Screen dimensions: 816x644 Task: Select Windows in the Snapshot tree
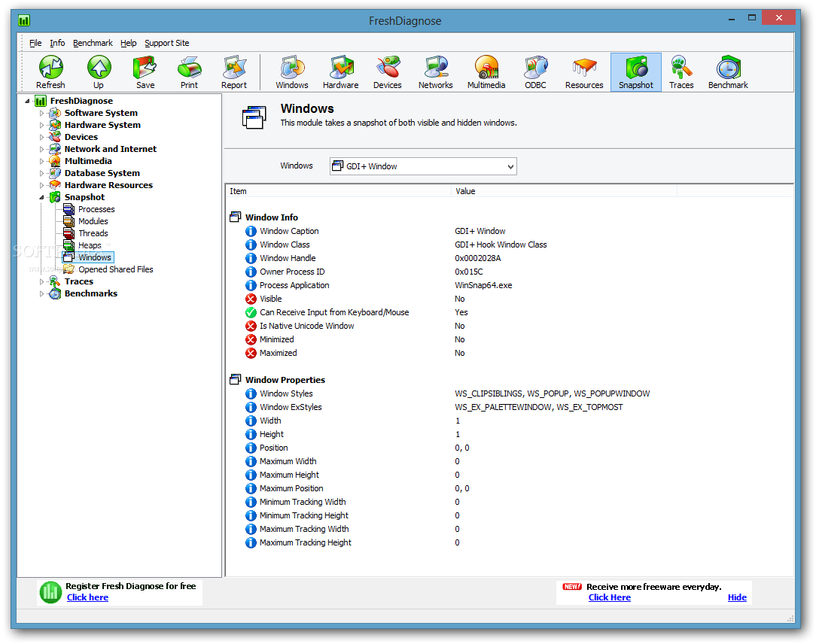(x=95, y=257)
